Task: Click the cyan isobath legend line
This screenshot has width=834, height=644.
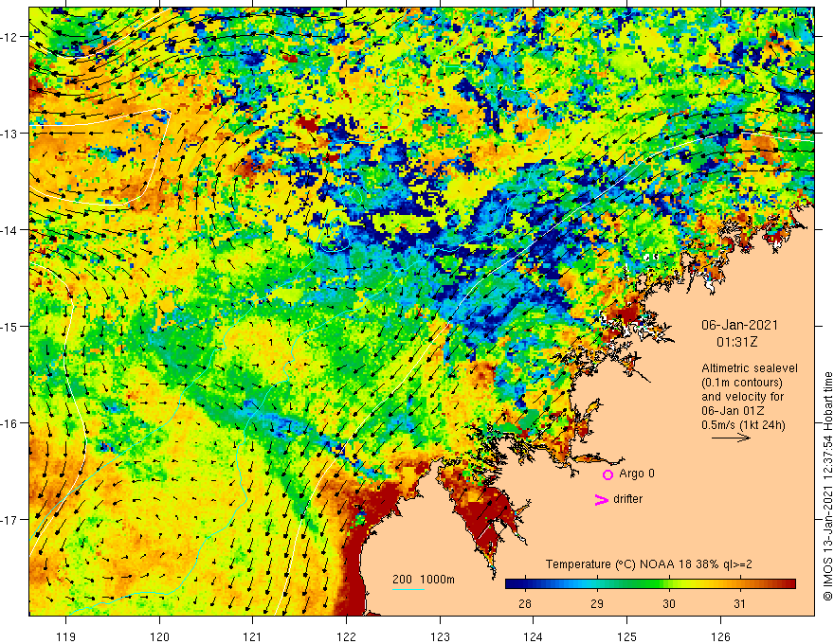Action: point(408,589)
